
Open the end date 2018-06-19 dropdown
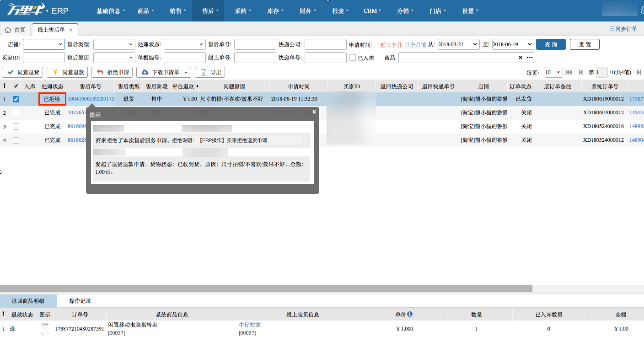tap(513, 44)
